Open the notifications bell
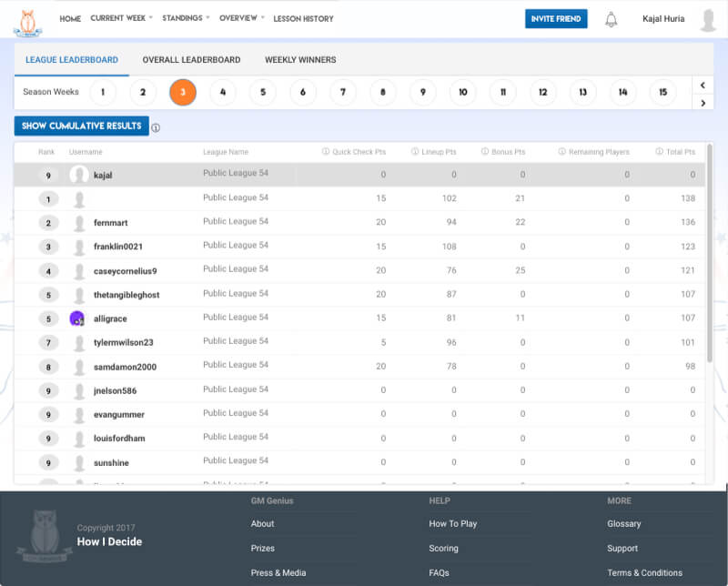The image size is (728, 586). [611, 19]
